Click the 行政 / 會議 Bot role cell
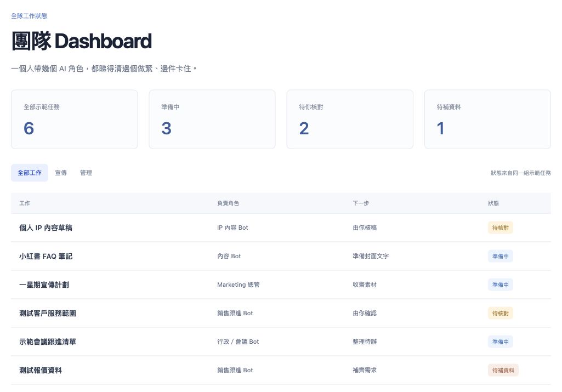 click(x=238, y=342)
